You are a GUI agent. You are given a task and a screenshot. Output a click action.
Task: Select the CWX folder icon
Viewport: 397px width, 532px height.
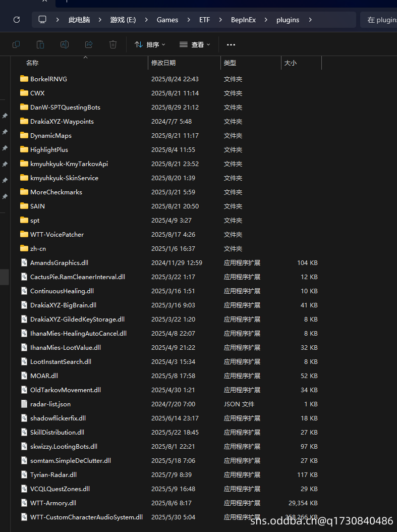coord(24,93)
